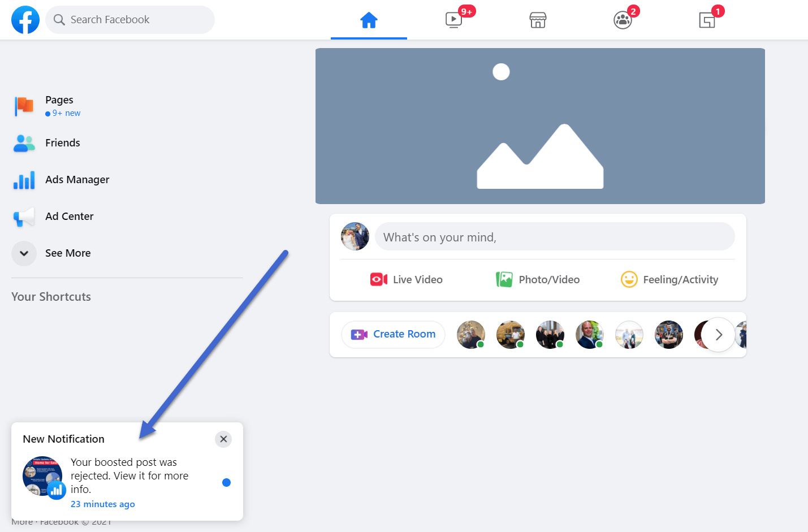The height and width of the screenshot is (532, 808).
Task: Open the Facebook home icon in navigation
Action: pyautogui.click(x=369, y=19)
